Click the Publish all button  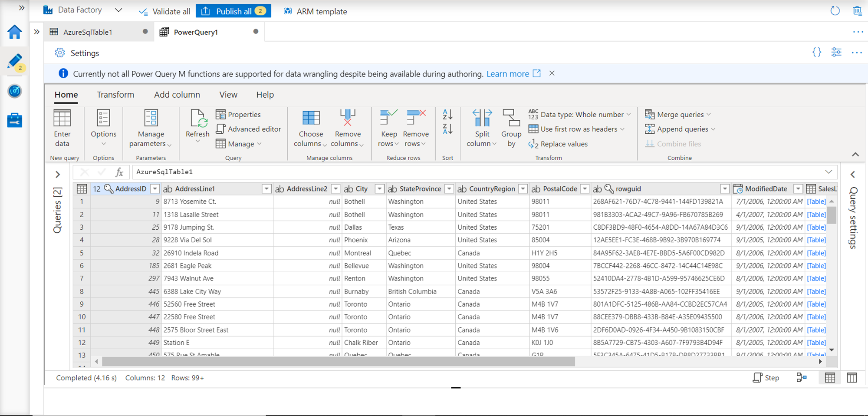(x=233, y=11)
